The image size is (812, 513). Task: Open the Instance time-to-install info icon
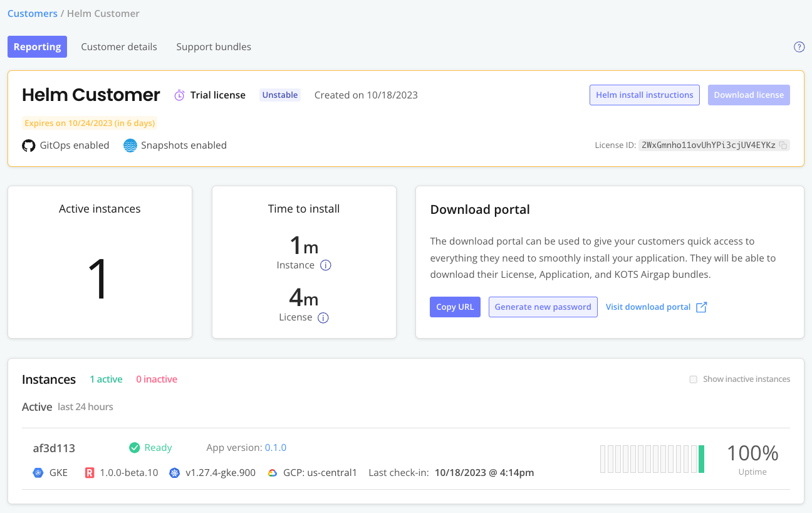tap(325, 265)
